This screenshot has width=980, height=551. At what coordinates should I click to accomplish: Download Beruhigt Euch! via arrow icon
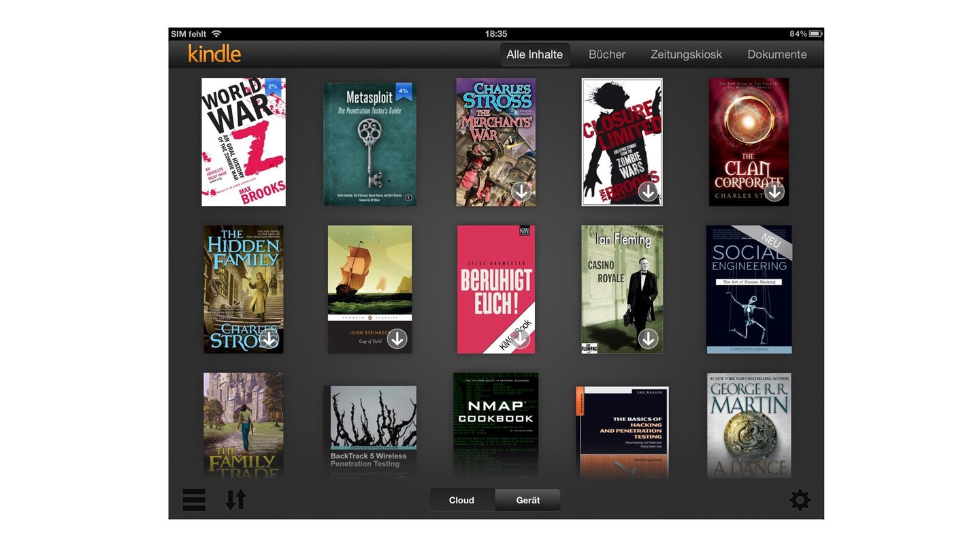point(520,338)
